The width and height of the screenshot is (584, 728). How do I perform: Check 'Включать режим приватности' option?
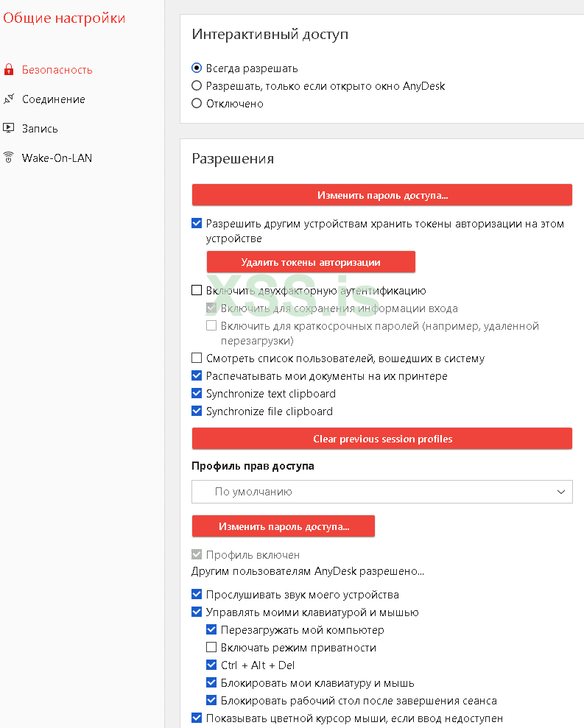pyautogui.click(x=211, y=648)
